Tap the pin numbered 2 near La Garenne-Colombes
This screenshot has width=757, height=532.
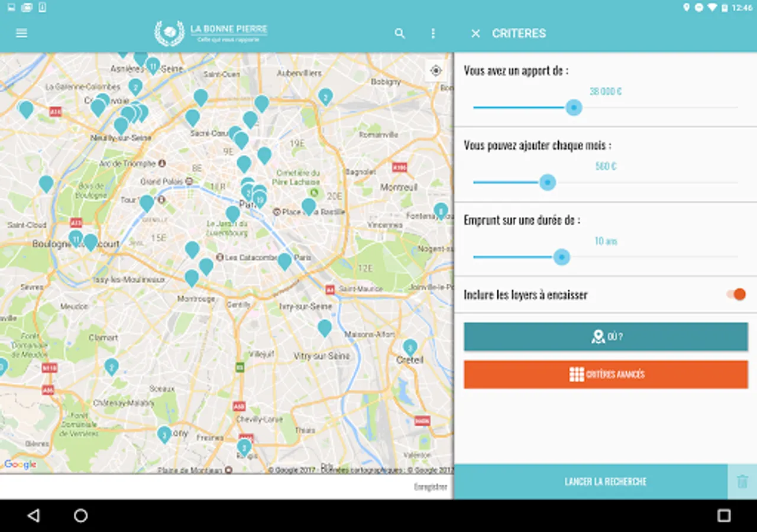(135, 87)
